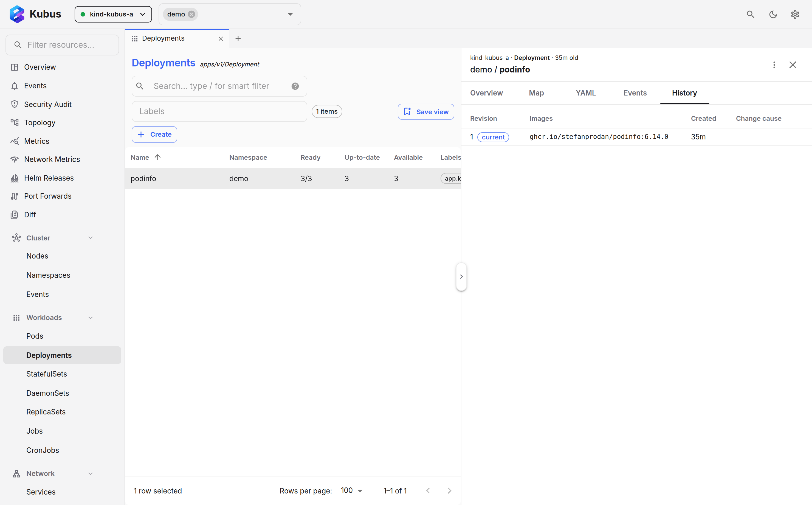Click the Create button
This screenshot has width=812, height=505.
pos(154,134)
